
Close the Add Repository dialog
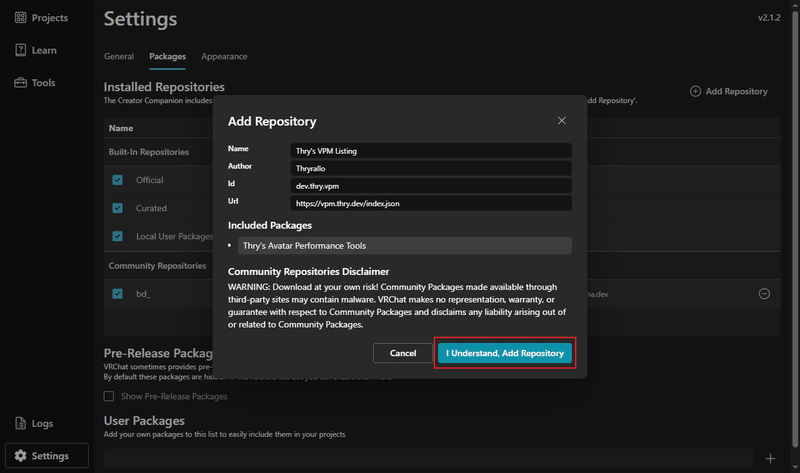tap(562, 121)
